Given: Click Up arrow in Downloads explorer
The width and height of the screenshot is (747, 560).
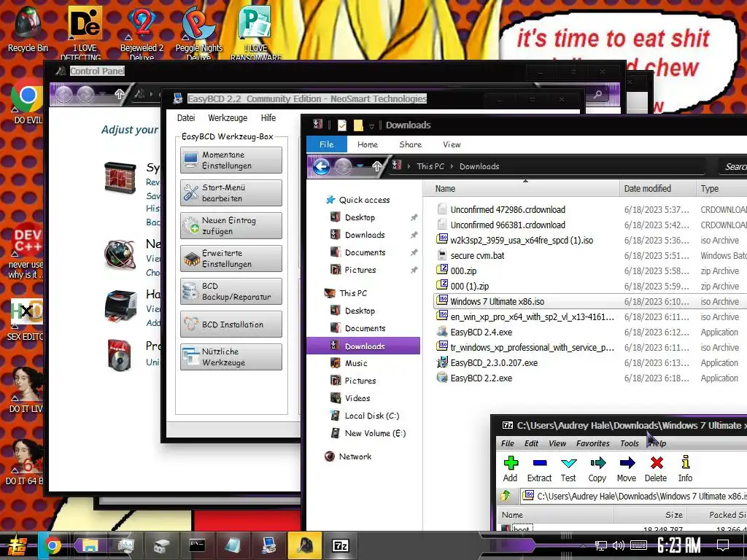Looking at the screenshot, I should pos(377,166).
